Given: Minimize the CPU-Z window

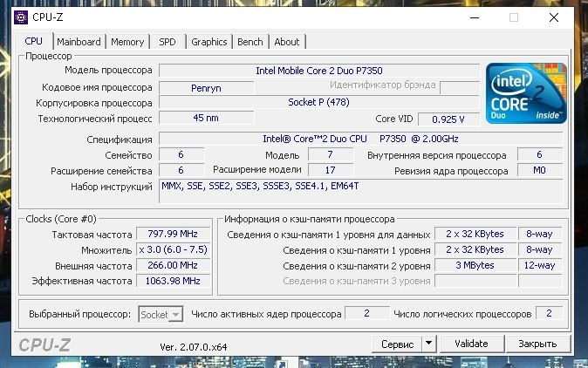Looking at the screenshot, I should tap(475, 17).
